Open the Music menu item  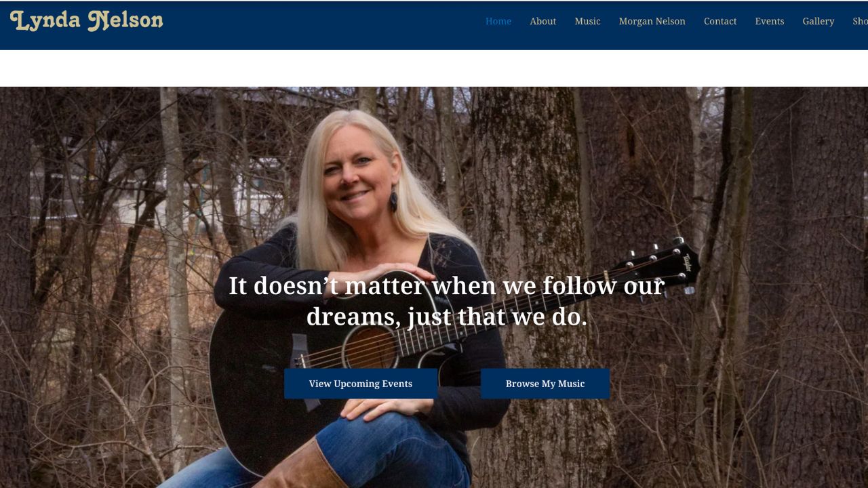coord(587,21)
